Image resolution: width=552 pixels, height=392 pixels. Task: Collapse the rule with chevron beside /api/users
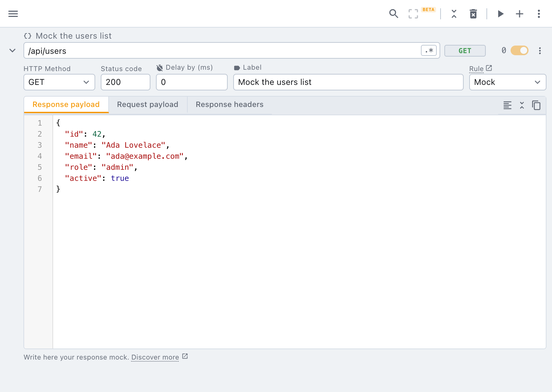click(12, 51)
